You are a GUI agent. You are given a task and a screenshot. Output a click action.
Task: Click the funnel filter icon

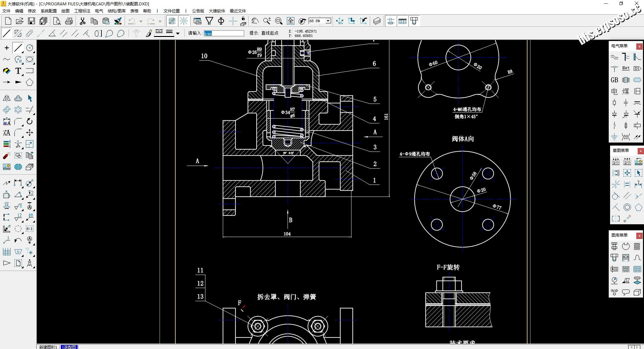[x=209, y=21]
